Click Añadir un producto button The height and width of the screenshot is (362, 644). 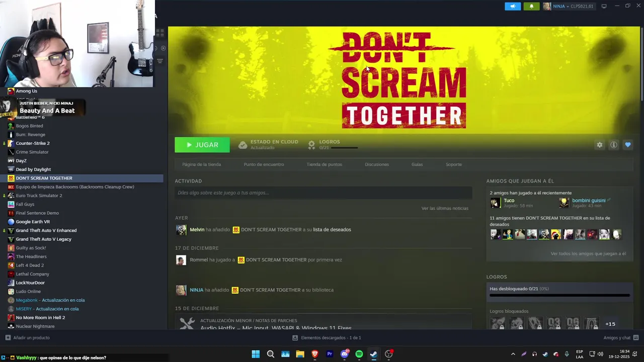pyautogui.click(x=28, y=338)
